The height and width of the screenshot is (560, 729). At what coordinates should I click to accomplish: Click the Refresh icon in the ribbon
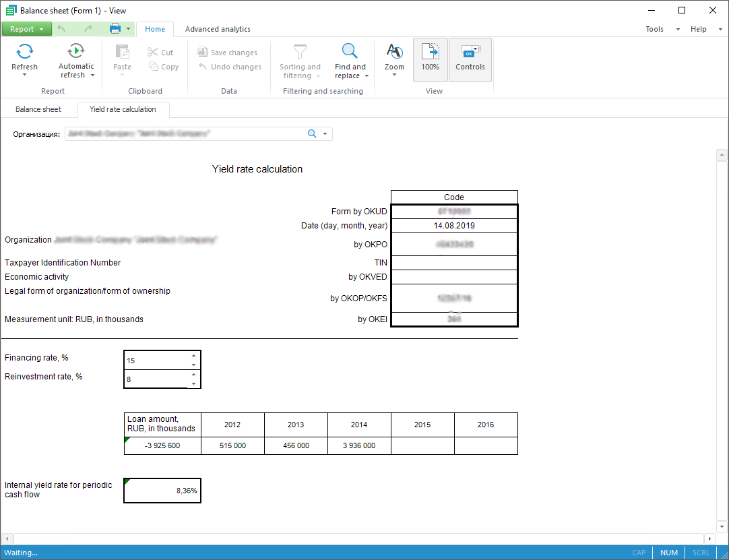point(24,52)
